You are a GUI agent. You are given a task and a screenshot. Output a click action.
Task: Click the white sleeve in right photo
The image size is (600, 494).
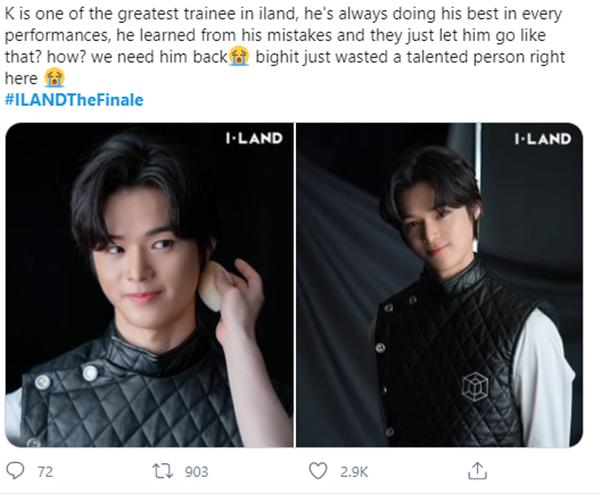point(541,379)
